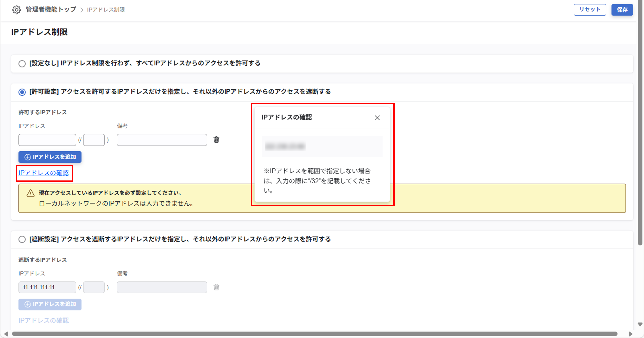Select the [遮断設定] block-list radio button
The height and width of the screenshot is (338, 644).
click(22, 239)
